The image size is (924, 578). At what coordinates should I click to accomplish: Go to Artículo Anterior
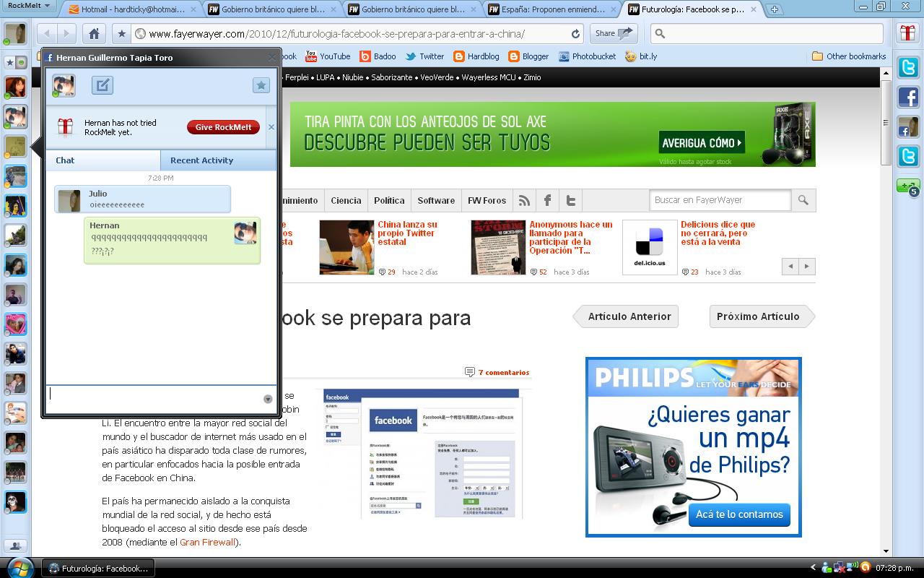point(626,316)
